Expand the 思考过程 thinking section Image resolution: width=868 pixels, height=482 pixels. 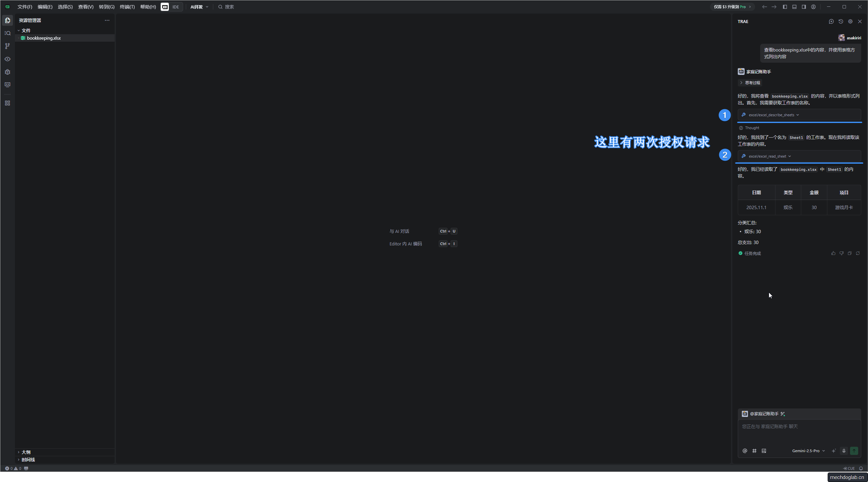coord(750,83)
